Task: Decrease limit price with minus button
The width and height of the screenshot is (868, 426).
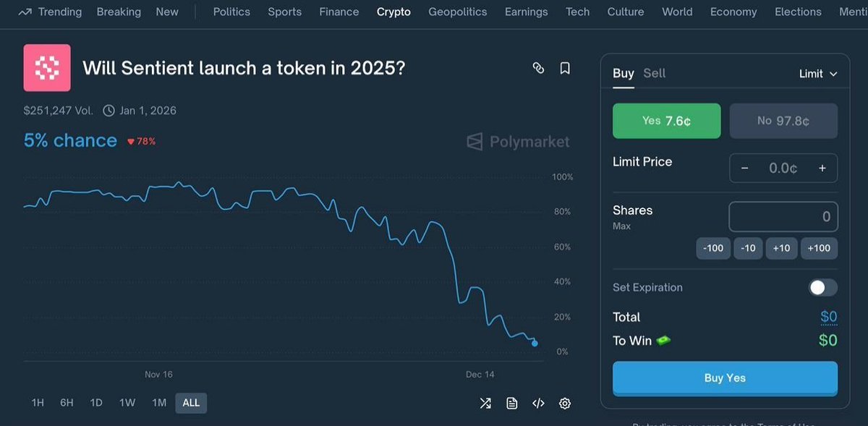Action: [744, 169]
